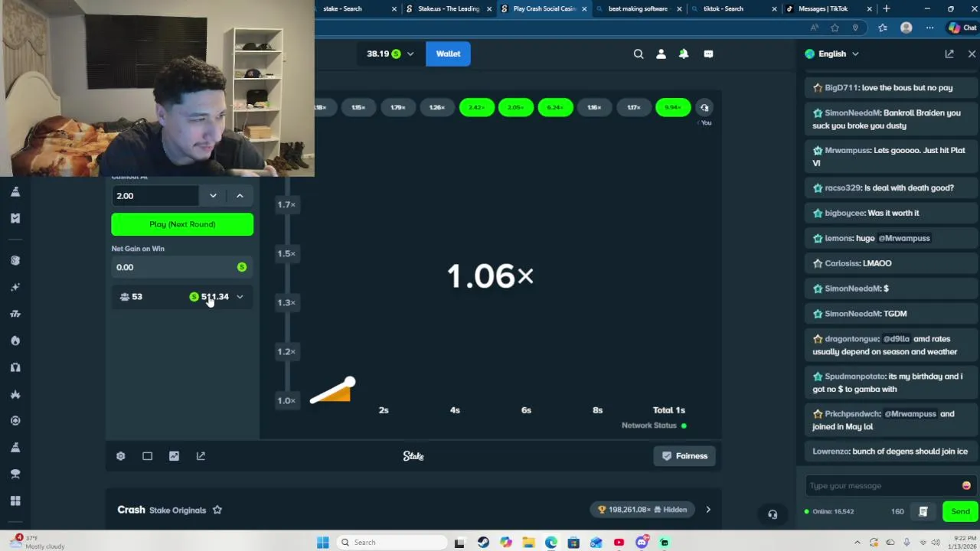
Task: Expand the Crash game info chevron
Action: tap(708, 510)
